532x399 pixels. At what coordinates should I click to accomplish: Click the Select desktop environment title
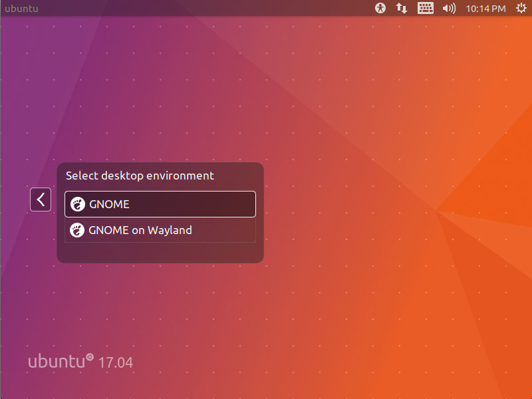tap(139, 176)
